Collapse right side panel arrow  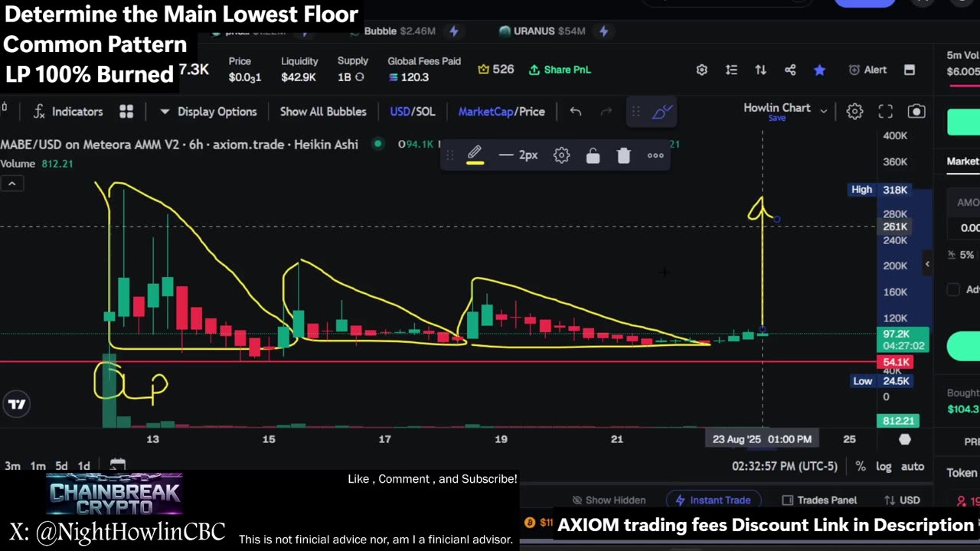point(927,264)
